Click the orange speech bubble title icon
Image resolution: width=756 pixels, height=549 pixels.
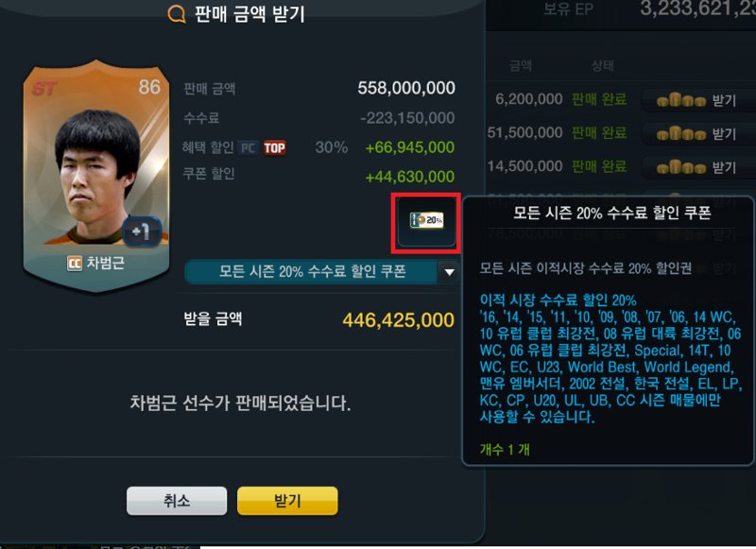pyautogui.click(x=177, y=14)
